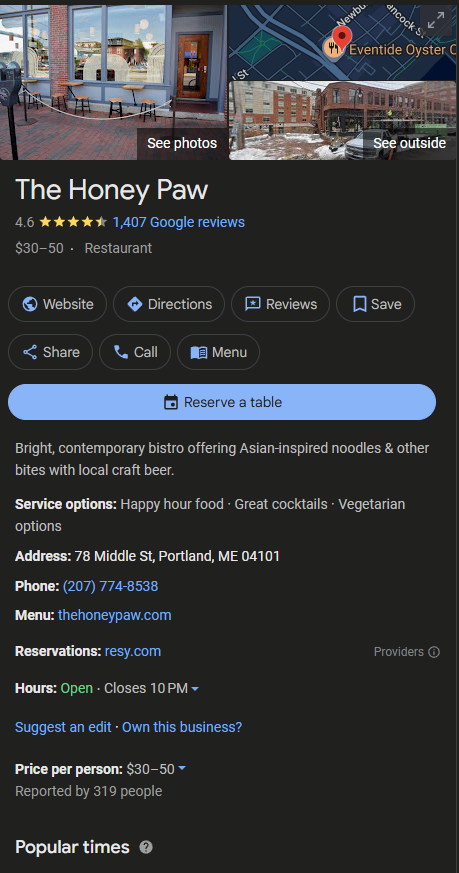Click Suggest an edit
This screenshot has height=873, width=459.
pyautogui.click(x=63, y=727)
